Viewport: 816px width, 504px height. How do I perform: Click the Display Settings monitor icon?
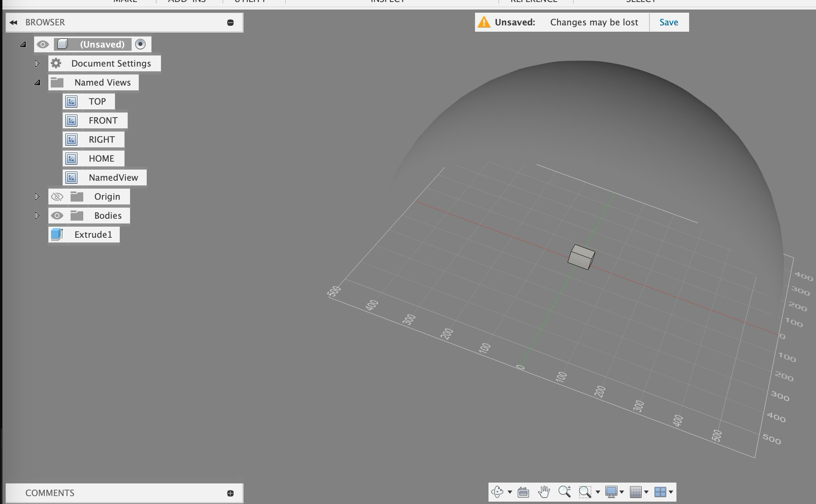(611, 492)
